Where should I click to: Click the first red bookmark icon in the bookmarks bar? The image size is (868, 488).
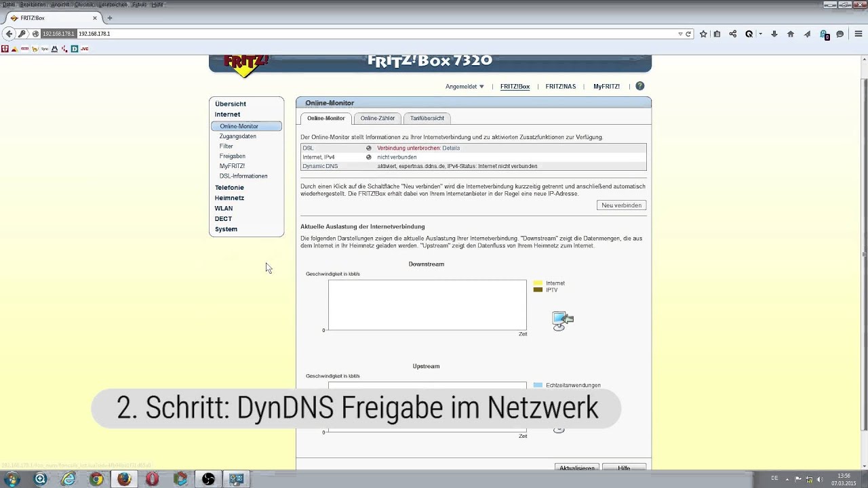5,49
